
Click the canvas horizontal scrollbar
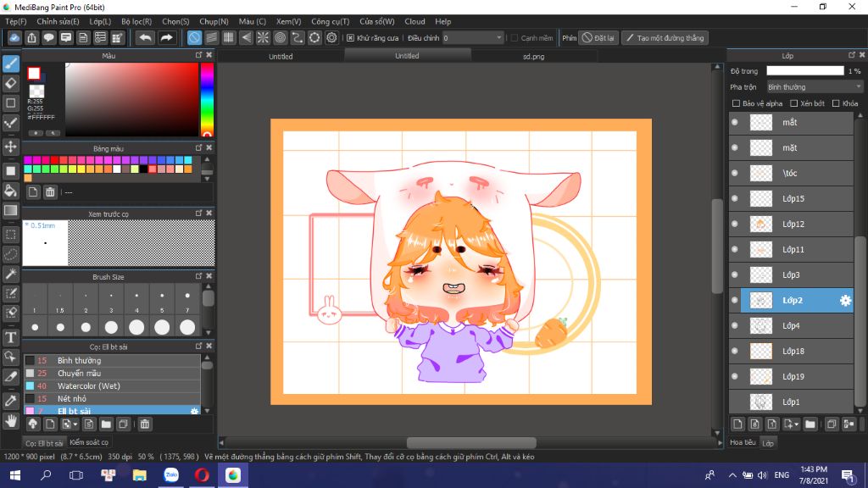pos(471,442)
